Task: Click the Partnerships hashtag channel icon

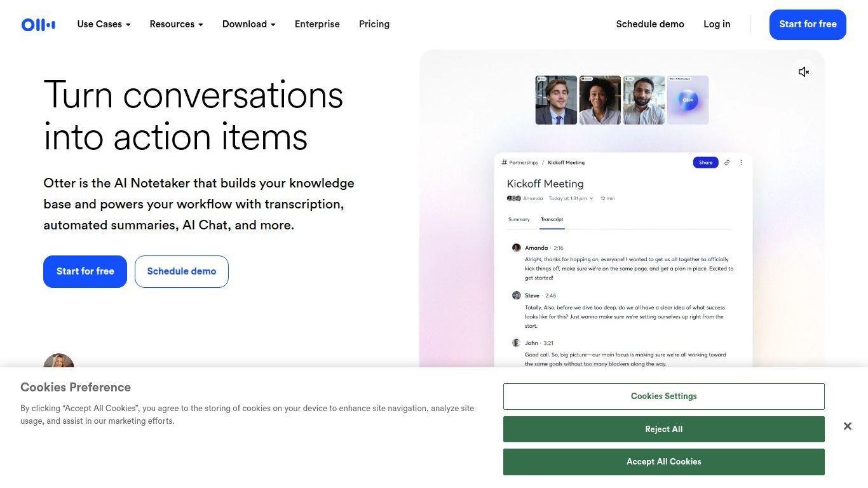Action: [x=505, y=163]
